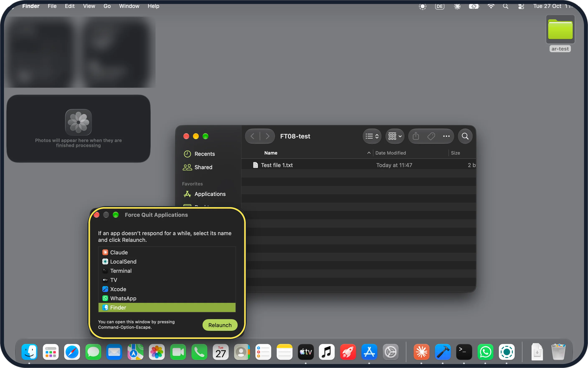588x368 pixels.
Task: Select Claude in the Force Quit list
Action: click(x=167, y=252)
